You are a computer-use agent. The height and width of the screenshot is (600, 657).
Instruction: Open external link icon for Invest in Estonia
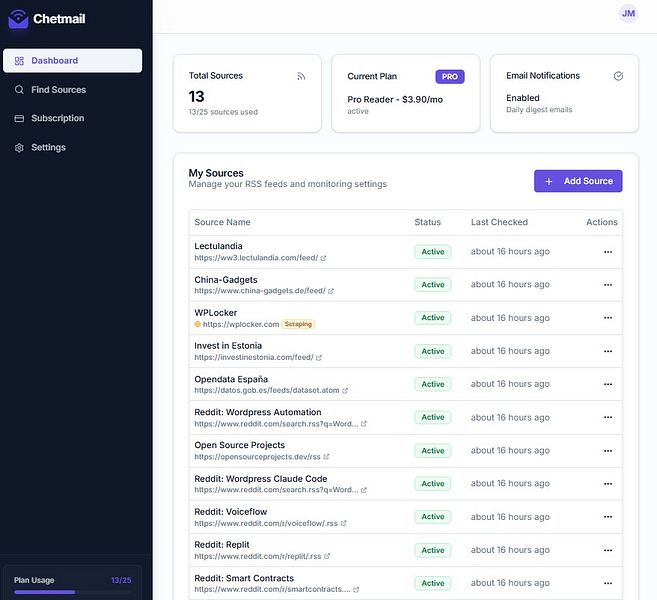click(319, 358)
